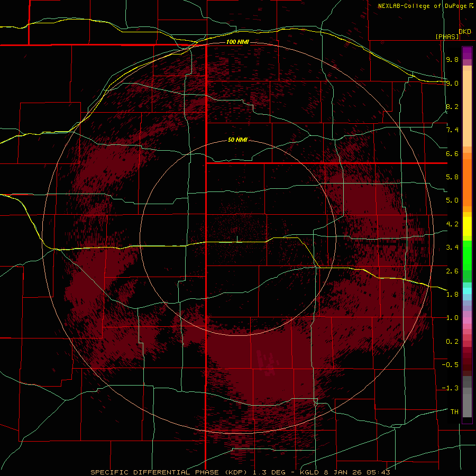Screen dimensions: 476x476
Task: Click the 5.8 scale value
Action: (x=452, y=177)
